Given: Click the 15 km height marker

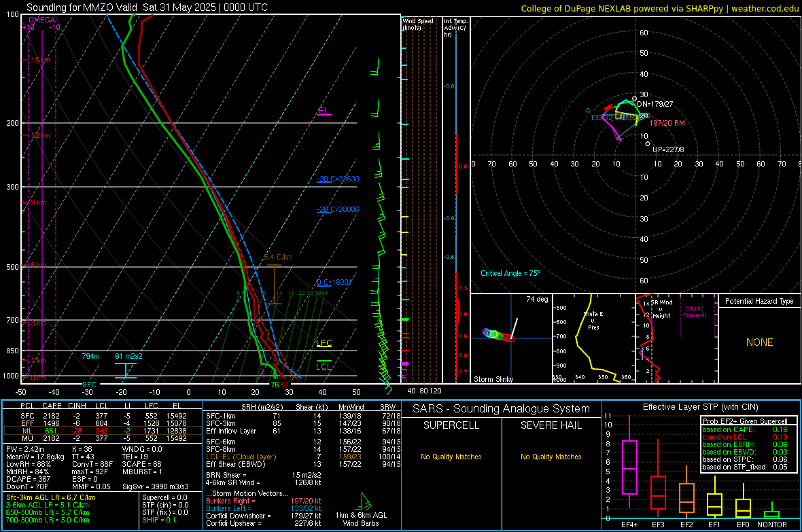Looking at the screenshot, I should click(x=40, y=60).
